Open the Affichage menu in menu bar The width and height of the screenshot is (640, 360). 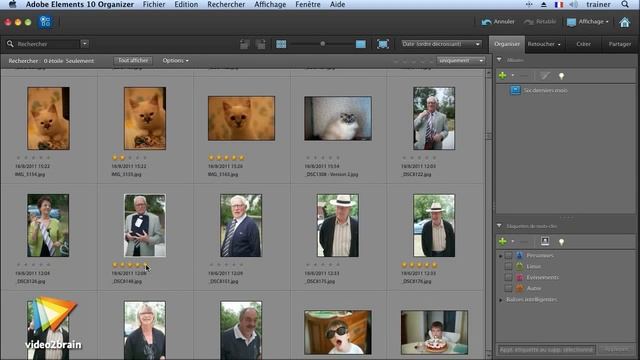coord(270,4)
